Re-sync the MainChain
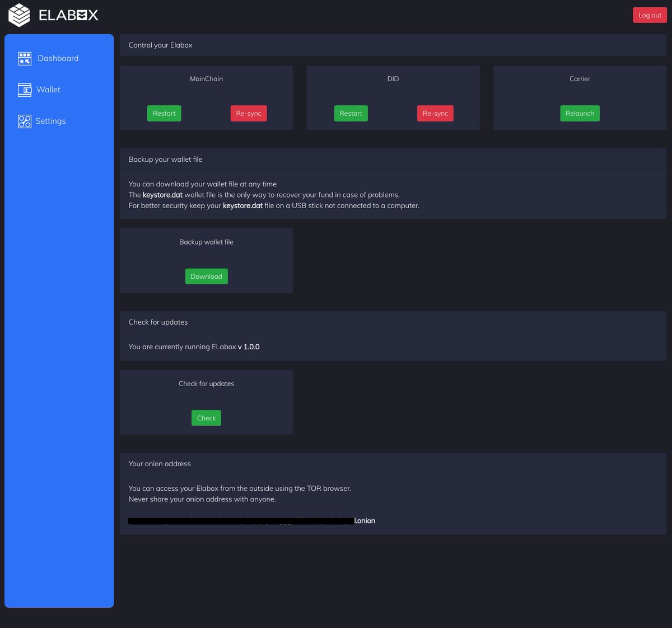The width and height of the screenshot is (672, 628). pyautogui.click(x=249, y=113)
